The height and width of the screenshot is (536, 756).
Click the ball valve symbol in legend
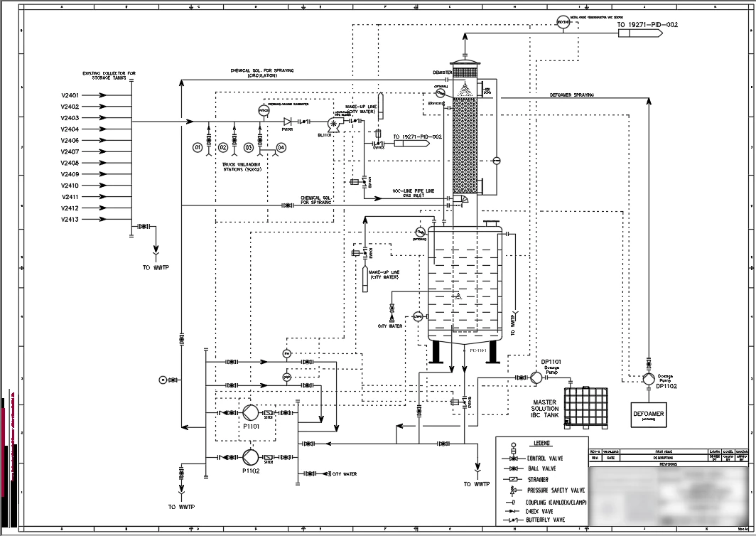pos(514,468)
